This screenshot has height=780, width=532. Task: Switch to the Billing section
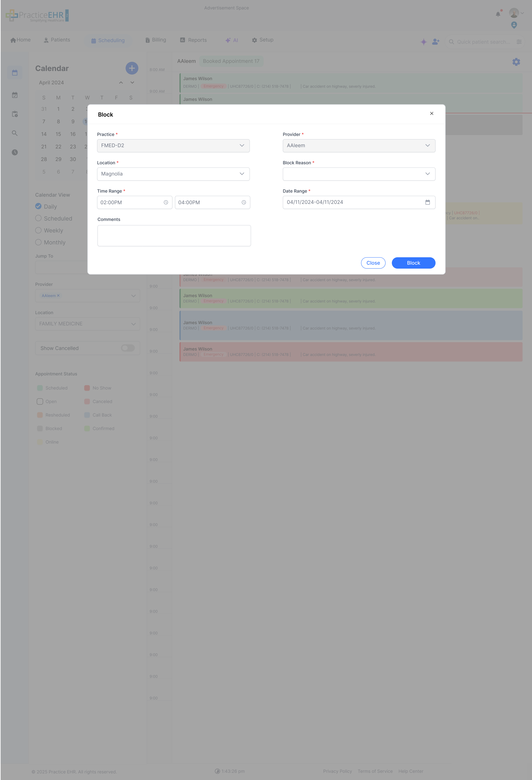156,40
